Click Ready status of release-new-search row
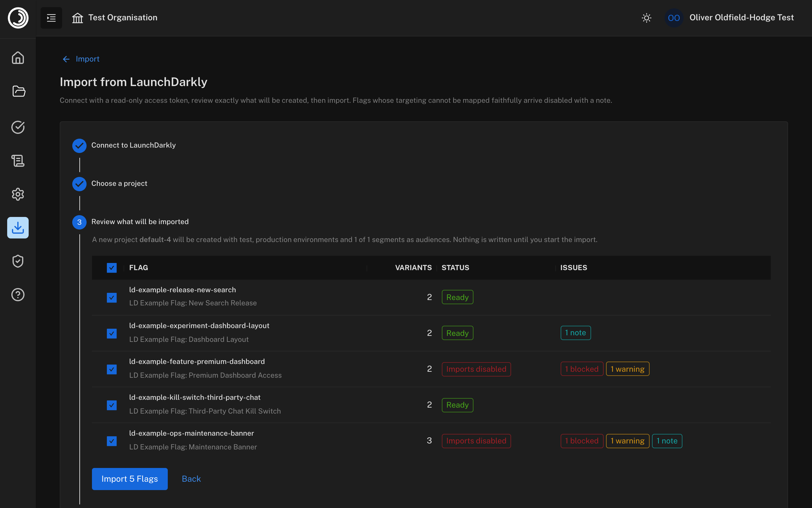Viewport: 812px width, 508px height. tap(457, 297)
